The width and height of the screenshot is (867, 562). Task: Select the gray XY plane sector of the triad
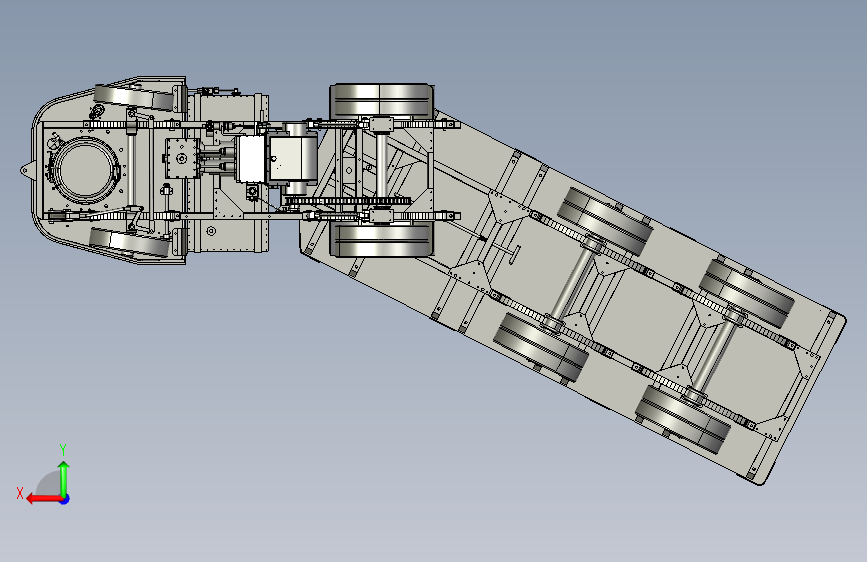pyautogui.click(x=49, y=484)
